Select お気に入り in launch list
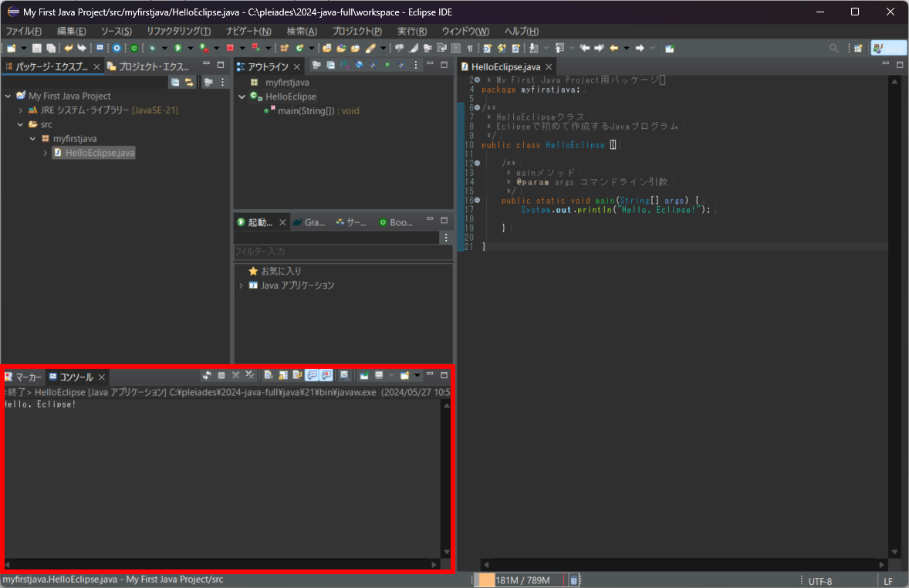Screen dimensions: 909x588 (x=281, y=271)
